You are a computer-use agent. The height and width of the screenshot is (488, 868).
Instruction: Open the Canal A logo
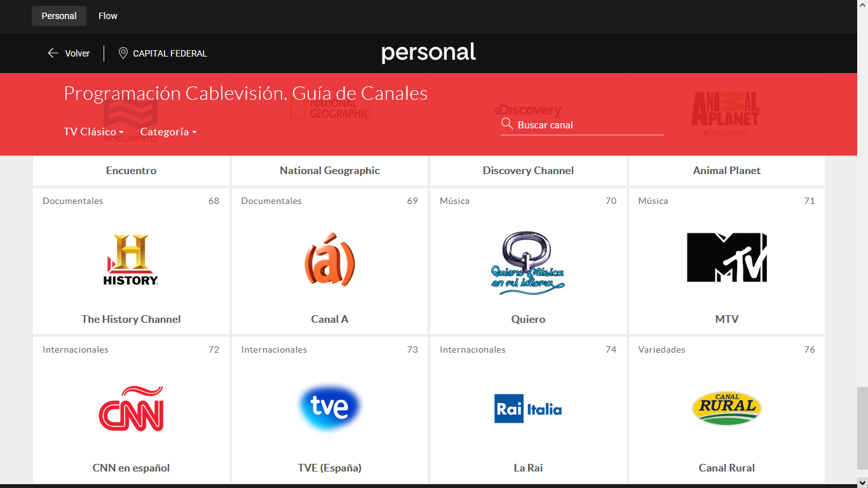click(330, 259)
